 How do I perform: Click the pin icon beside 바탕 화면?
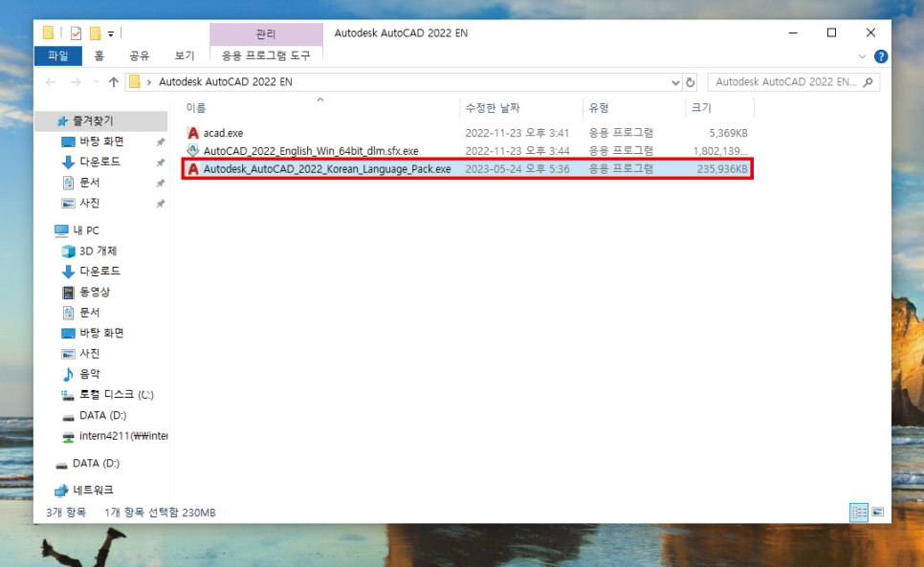click(x=160, y=142)
